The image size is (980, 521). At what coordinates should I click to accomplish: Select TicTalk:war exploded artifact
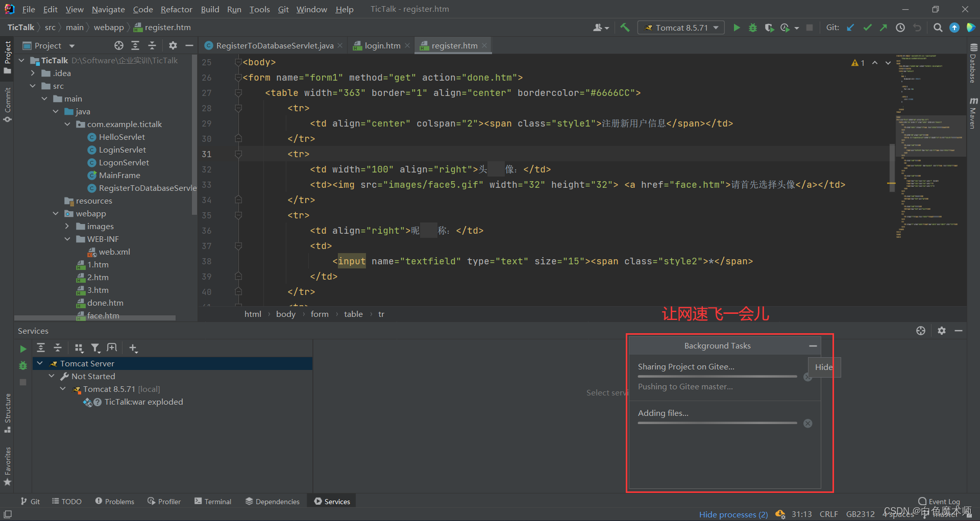143,402
